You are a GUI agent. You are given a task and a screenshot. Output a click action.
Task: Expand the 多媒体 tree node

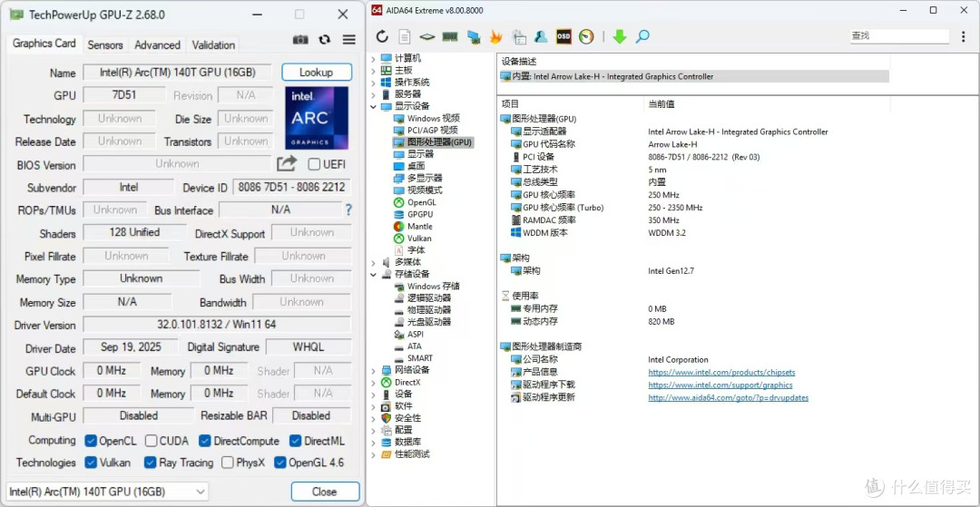pos(374,262)
